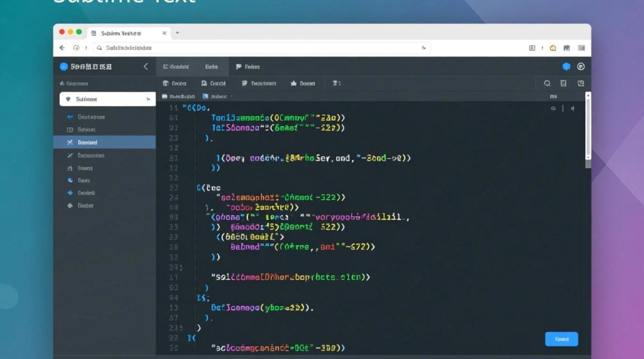This screenshot has width=644, height=359.
Task: Click the blue button at bottom right
Action: [x=562, y=339]
